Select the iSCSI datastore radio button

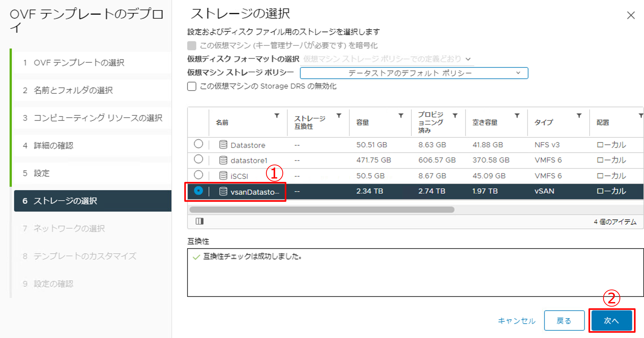coord(199,175)
